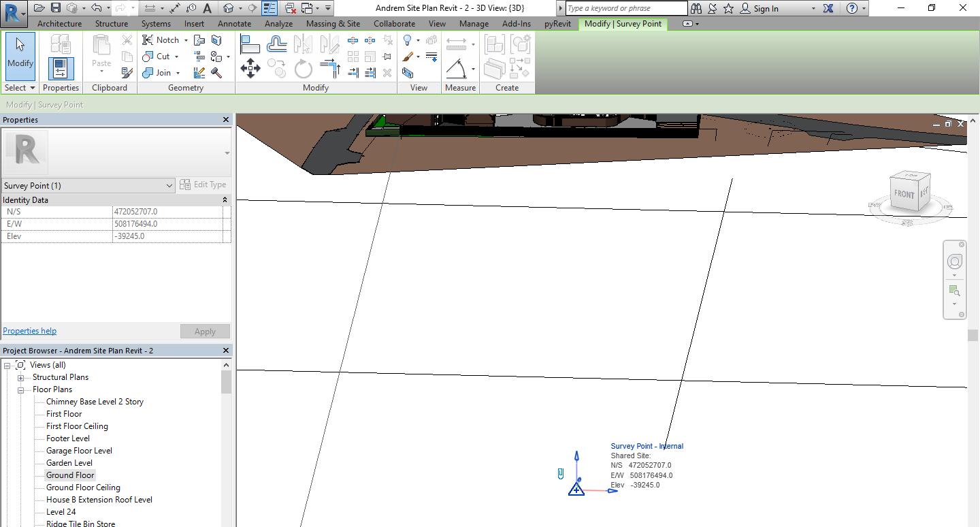Open the Survey Point type selector dropdown
Viewport: 980px width, 527px height.
88,186
